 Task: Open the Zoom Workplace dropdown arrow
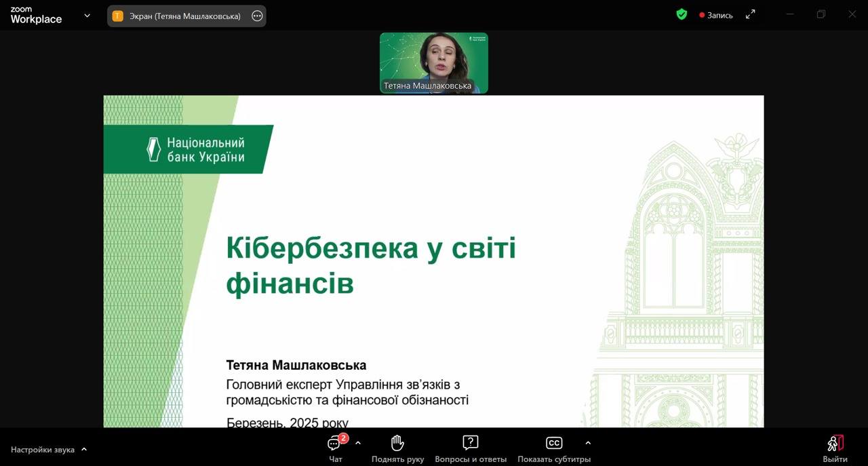(87, 15)
